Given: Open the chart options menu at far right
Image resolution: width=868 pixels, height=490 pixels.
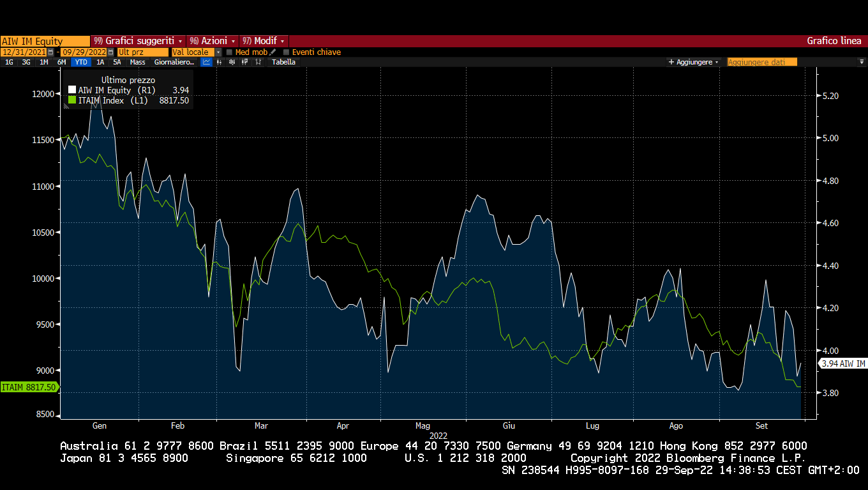Looking at the screenshot, I should click(862, 62).
